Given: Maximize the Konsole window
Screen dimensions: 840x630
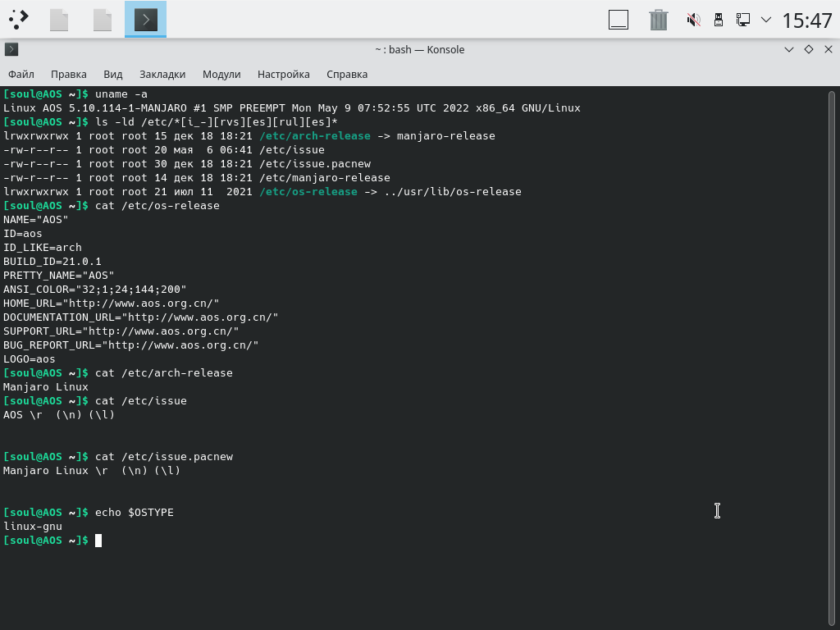Looking at the screenshot, I should point(808,49).
